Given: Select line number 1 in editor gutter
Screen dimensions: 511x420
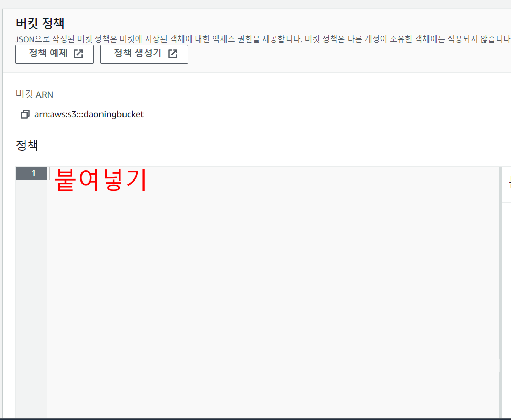Looking at the screenshot, I should click(31, 173).
